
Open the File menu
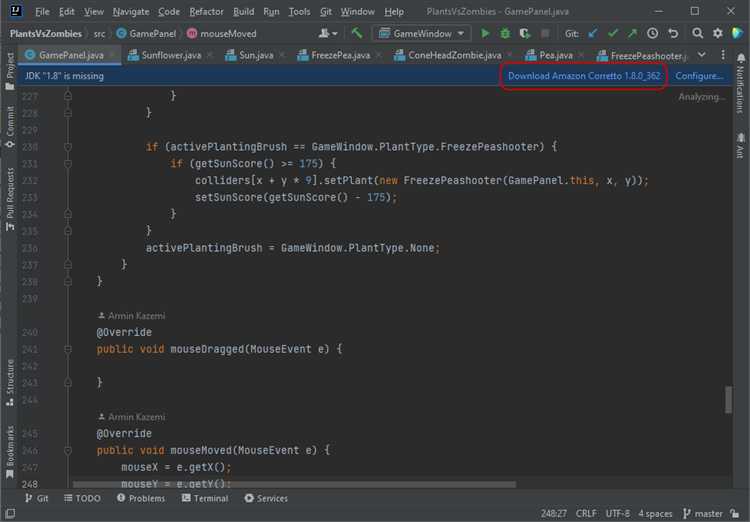[42, 11]
